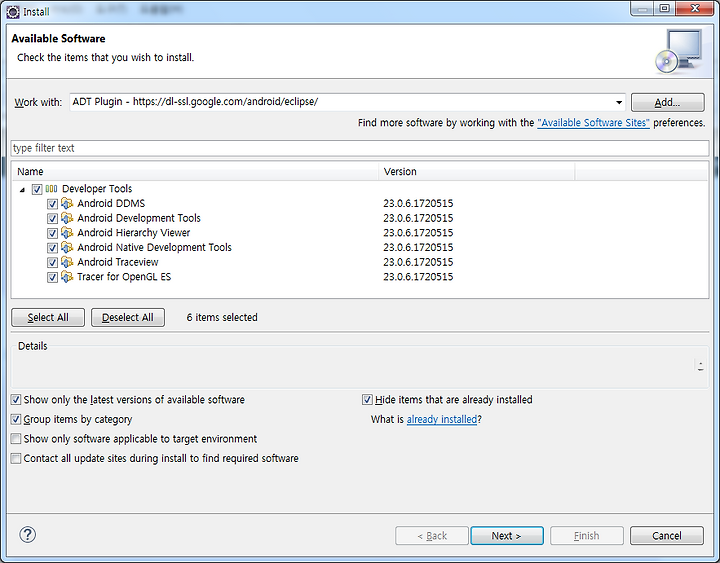Click the Details area scroll stepper

click(700, 366)
